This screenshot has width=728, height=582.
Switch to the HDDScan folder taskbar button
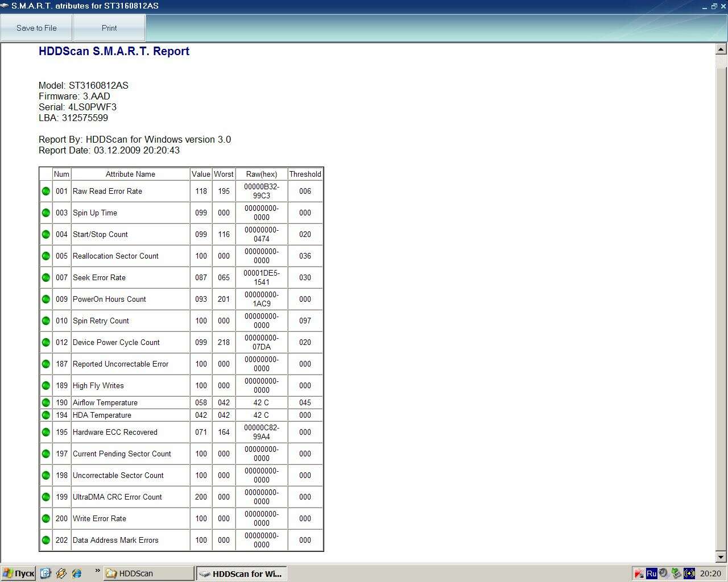click(x=149, y=573)
